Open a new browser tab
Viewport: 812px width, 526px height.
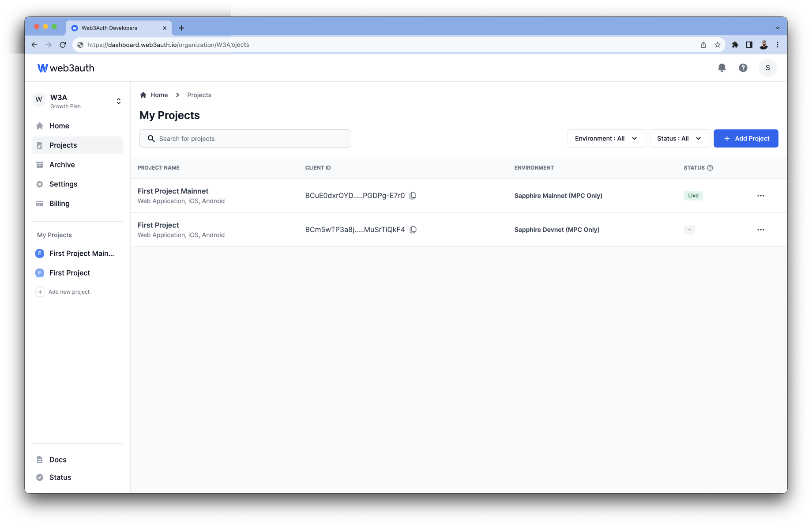pyautogui.click(x=181, y=28)
